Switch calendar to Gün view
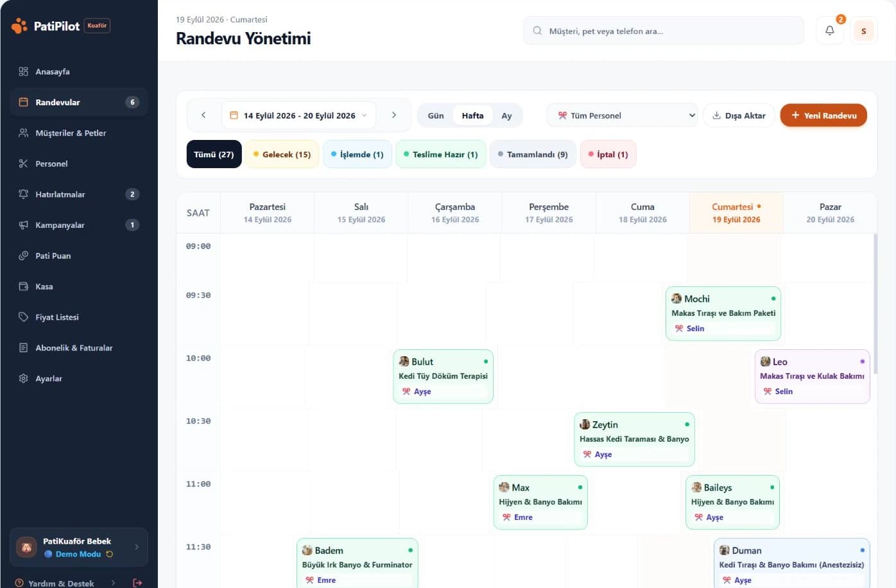Viewport: 896px width, 588px height. (x=436, y=116)
